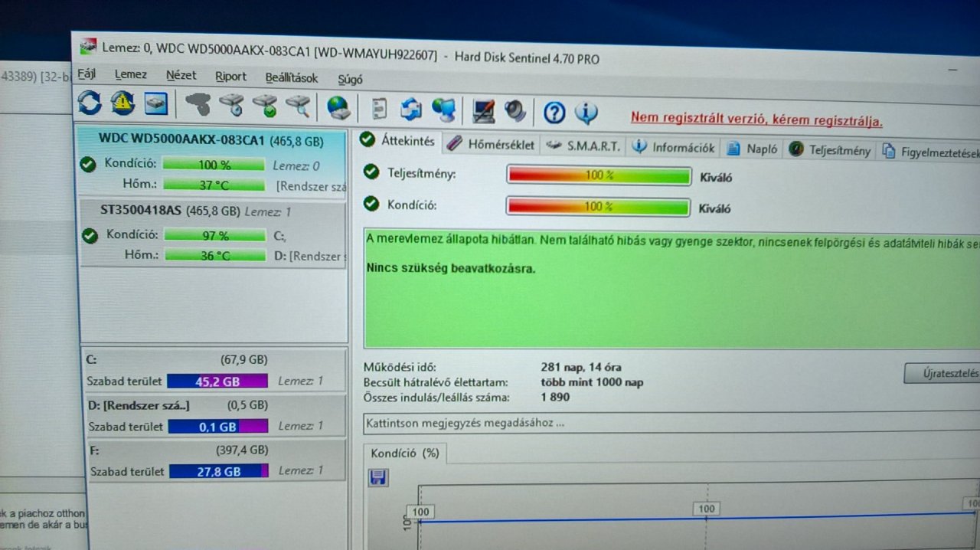Click the speaker sound toolbar icon
The width and height of the screenshot is (980, 550).
pos(514,111)
